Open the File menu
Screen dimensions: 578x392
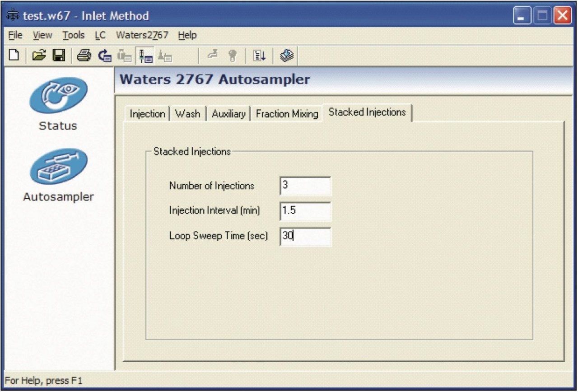15,35
